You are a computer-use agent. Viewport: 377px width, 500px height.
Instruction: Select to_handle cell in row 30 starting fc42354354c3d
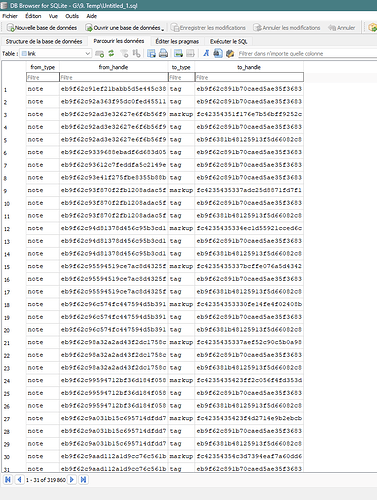[x=249, y=456]
